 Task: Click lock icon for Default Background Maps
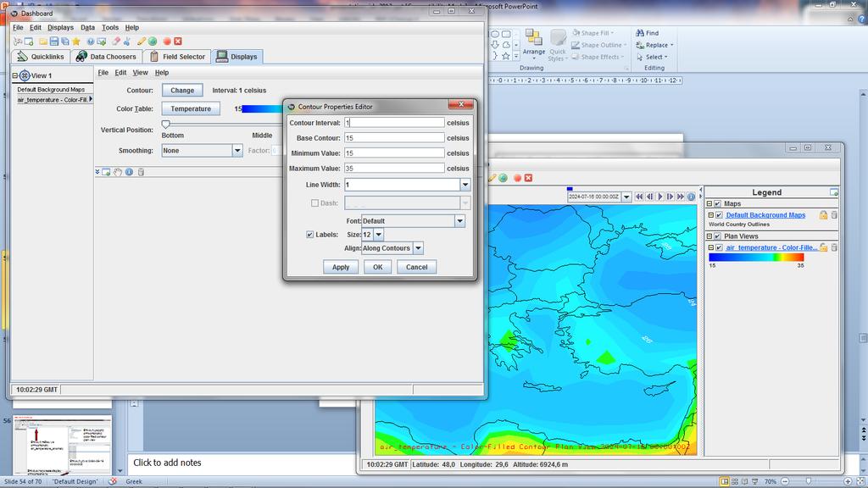tap(823, 215)
